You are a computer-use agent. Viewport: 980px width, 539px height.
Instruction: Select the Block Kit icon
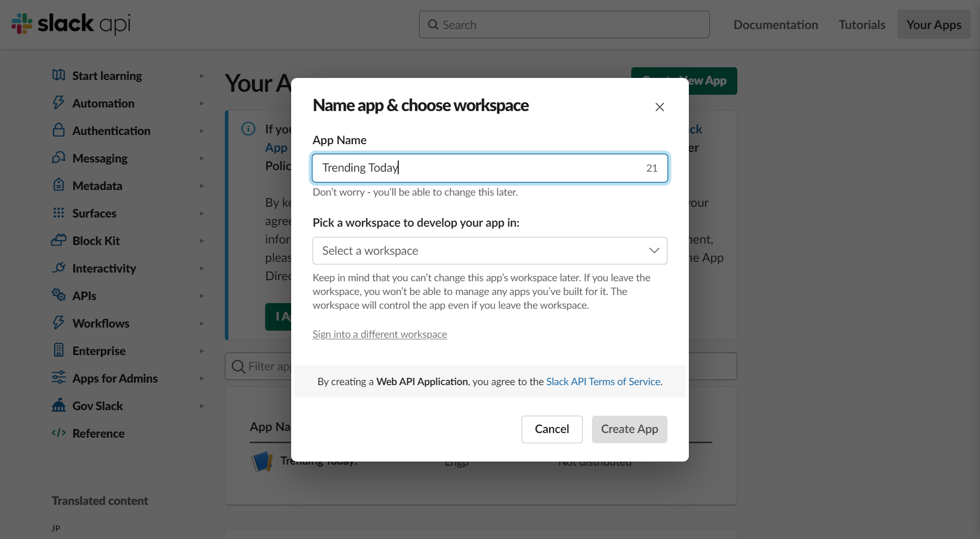click(59, 240)
